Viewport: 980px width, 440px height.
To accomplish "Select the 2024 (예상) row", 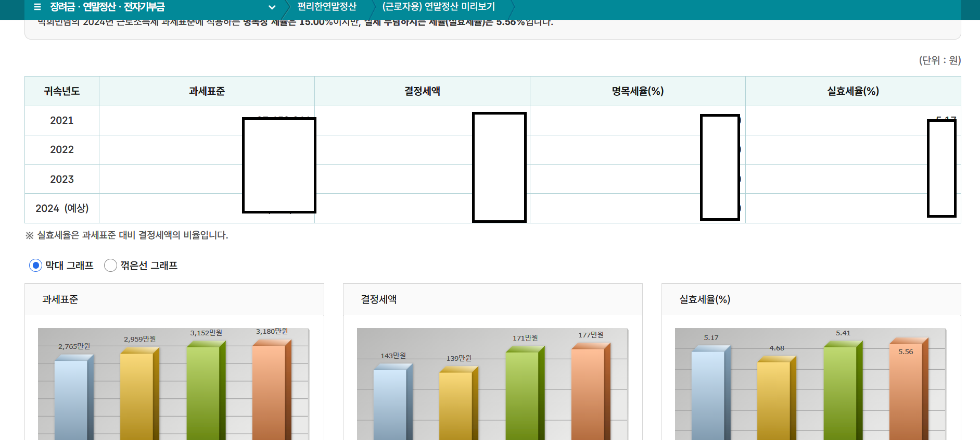I will tap(492, 208).
